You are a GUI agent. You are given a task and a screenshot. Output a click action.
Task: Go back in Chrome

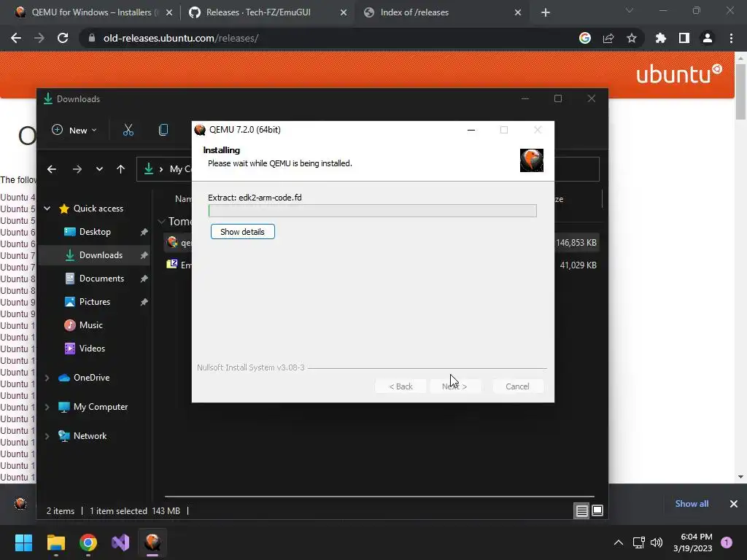coord(16,38)
